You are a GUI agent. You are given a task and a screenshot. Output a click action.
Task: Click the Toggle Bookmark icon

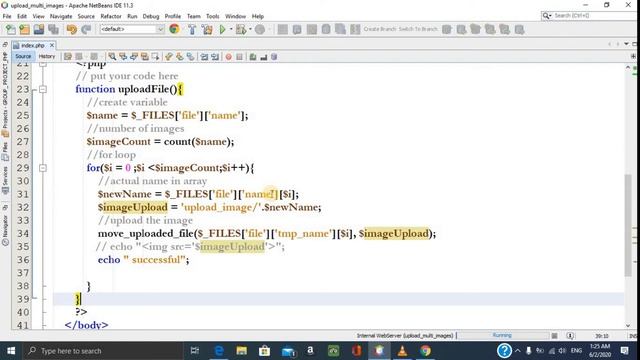point(190,57)
